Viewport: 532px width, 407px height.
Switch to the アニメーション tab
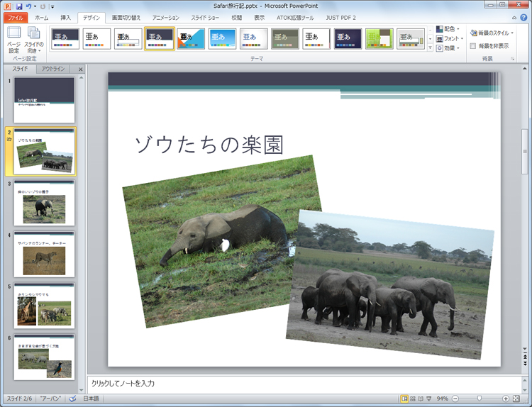coord(165,18)
